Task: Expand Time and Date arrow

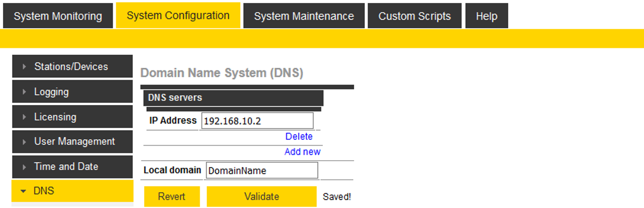Action: (x=24, y=167)
